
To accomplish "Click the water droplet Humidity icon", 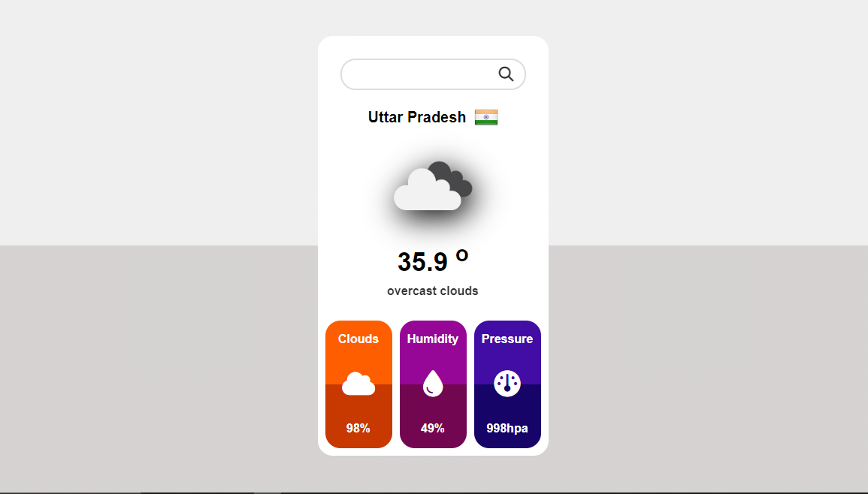I will pos(433,384).
